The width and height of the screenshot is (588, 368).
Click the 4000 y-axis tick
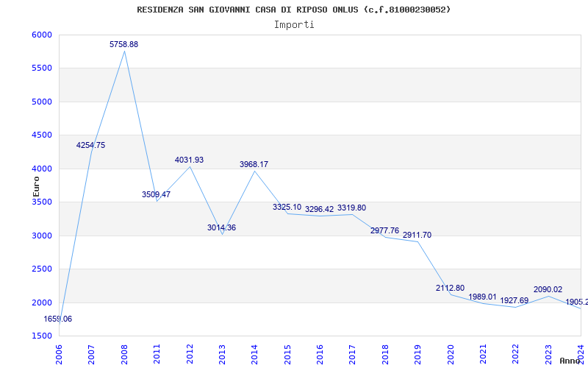[41, 169]
